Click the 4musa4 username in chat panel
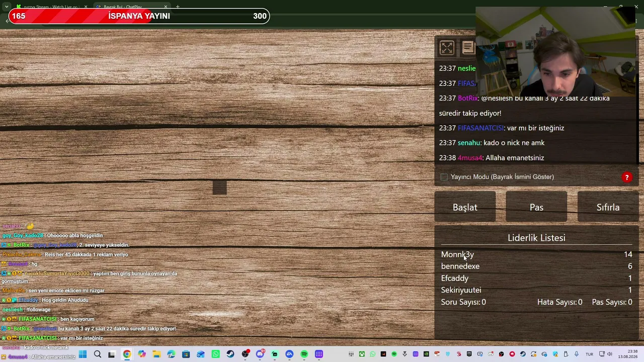Viewport: 644px width, 362px height. click(x=470, y=158)
